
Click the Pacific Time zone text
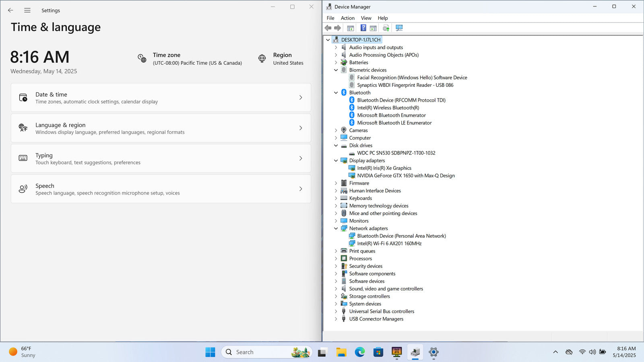197,63
